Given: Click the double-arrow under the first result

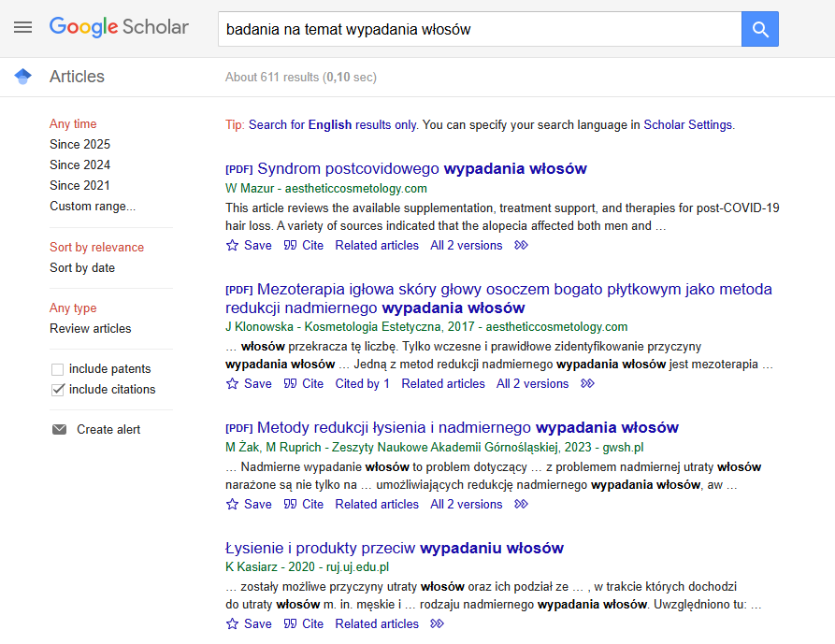Looking at the screenshot, I should 520,245.
